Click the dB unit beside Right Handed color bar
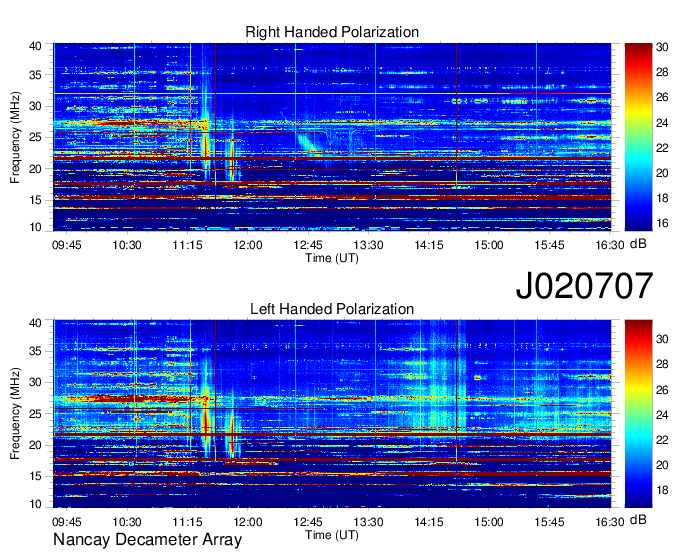Viewport: 680px width, 552px height. pos(638,244)
